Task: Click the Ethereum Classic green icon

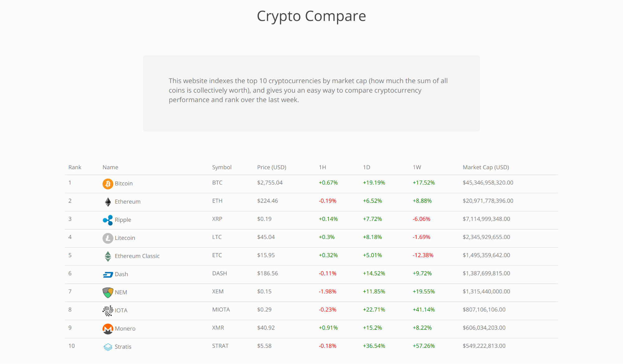Action: 108,256
